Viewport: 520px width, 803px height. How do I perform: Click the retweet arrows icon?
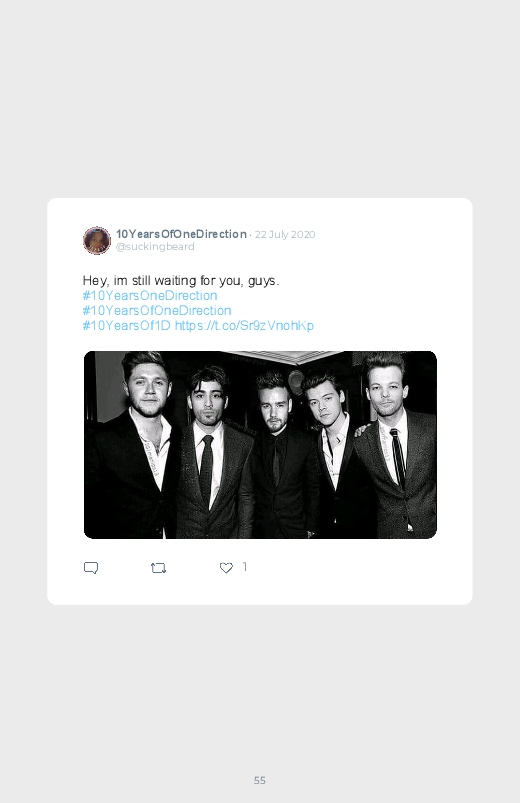pyautogui.click(x=158, y=568)
